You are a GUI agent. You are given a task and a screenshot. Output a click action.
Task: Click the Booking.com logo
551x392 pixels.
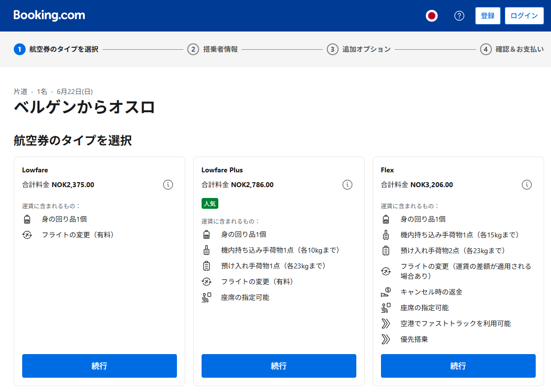point(49,15)
